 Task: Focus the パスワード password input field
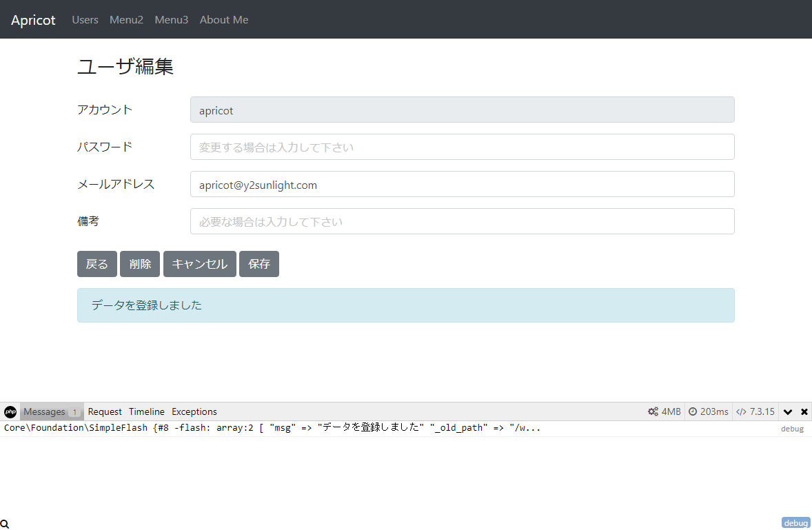[462, 147]
